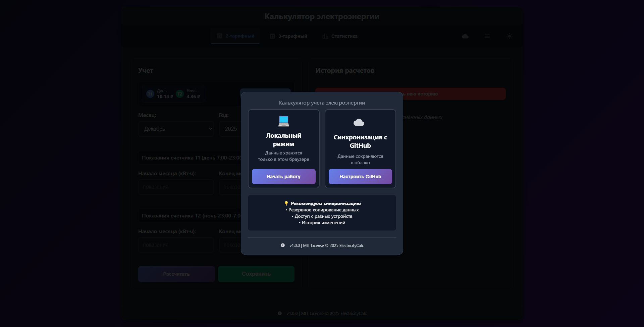Image resolution: width=644 pixels, height=327 pixels.
Task: Choose the Настроить GitHub button
Action: 360,177
